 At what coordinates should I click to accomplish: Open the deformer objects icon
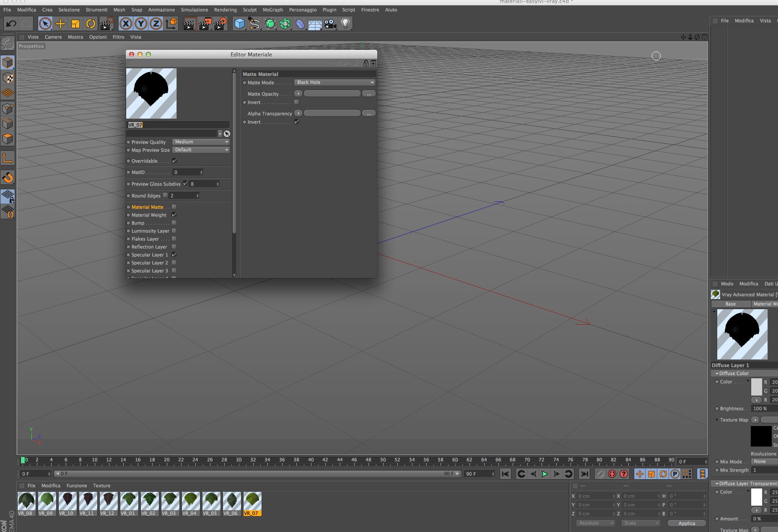point(300,23)
